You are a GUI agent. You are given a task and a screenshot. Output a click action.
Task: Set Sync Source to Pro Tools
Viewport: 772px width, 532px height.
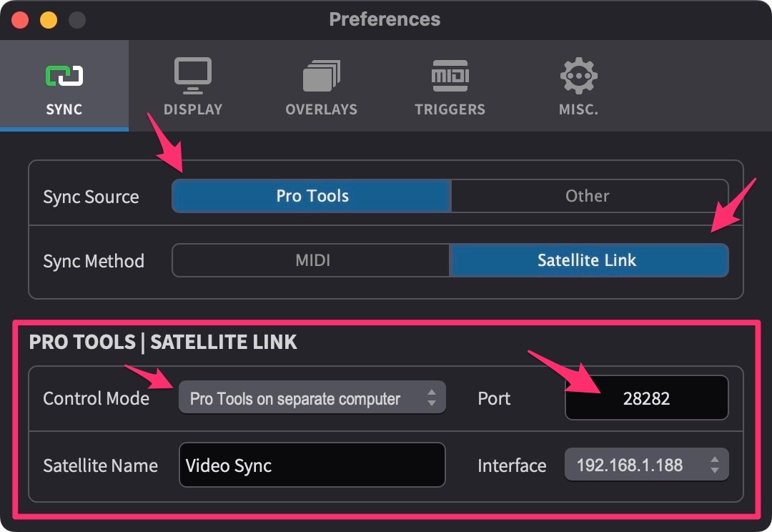[x=311, y=196]
